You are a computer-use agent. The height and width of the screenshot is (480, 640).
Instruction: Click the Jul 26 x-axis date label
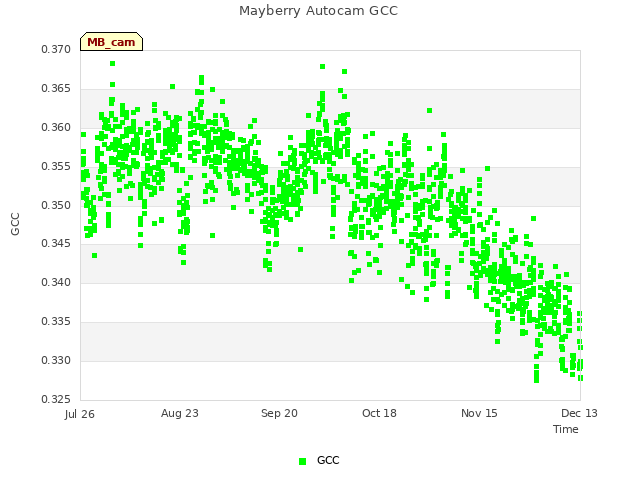[80, 414]
